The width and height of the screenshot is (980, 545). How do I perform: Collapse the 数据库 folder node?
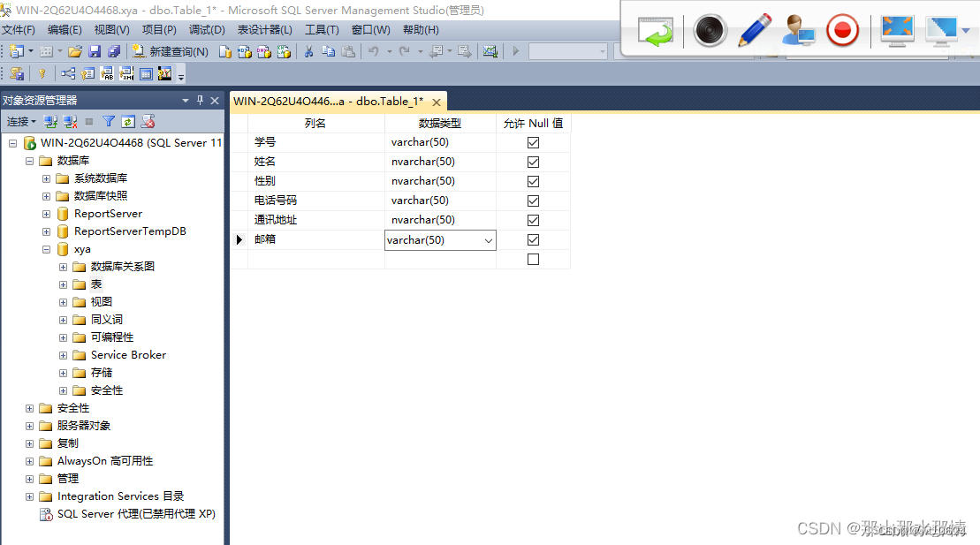[x=29, y=161]
